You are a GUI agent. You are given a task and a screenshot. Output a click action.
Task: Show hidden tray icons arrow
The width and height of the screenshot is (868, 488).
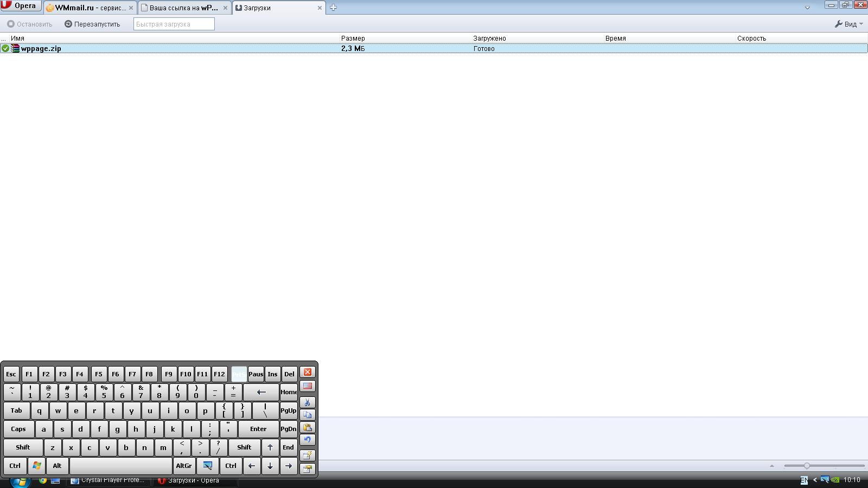[815, 480]
